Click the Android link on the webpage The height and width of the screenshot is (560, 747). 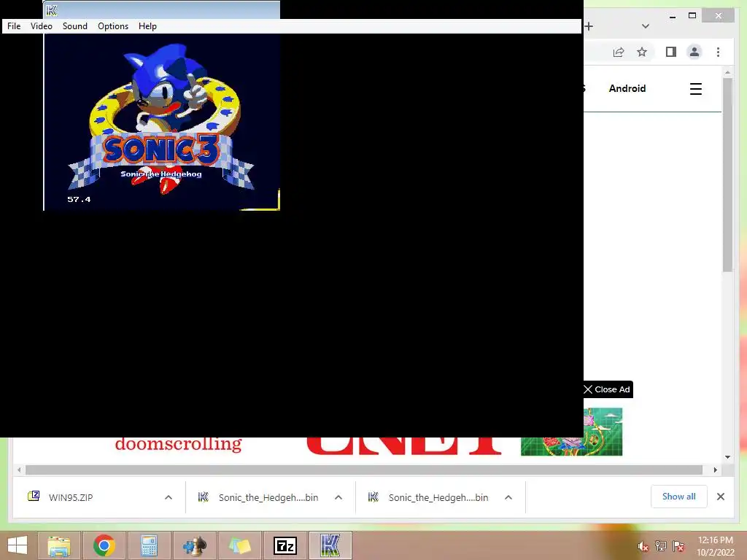pyautogui.click(x=627, y=88)
